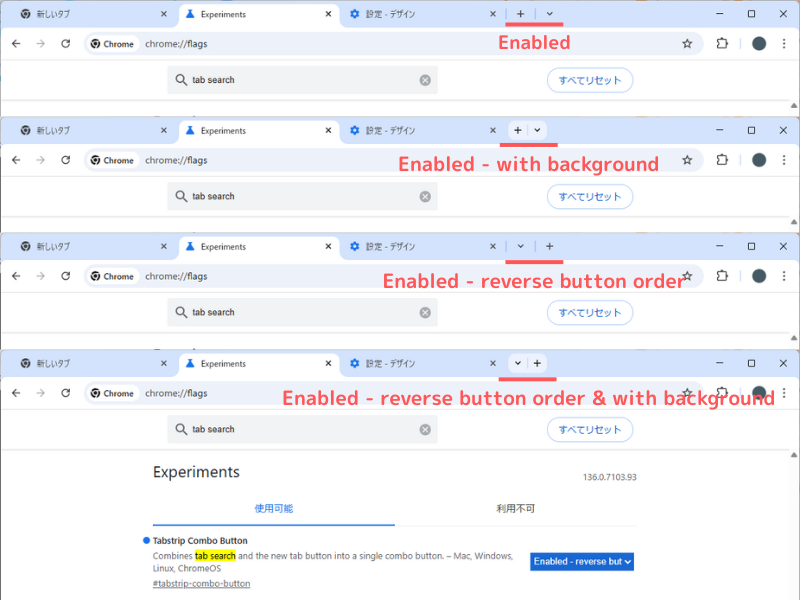Select the 使用可能 tab
Viewport: 800px width, 600px height.
coord(273,509)
